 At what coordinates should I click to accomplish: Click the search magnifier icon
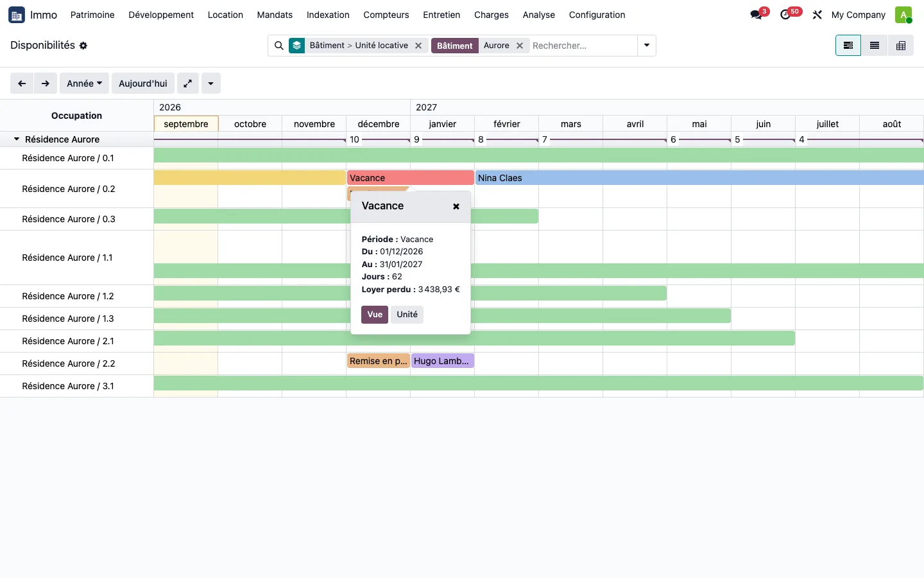[279, 46]
